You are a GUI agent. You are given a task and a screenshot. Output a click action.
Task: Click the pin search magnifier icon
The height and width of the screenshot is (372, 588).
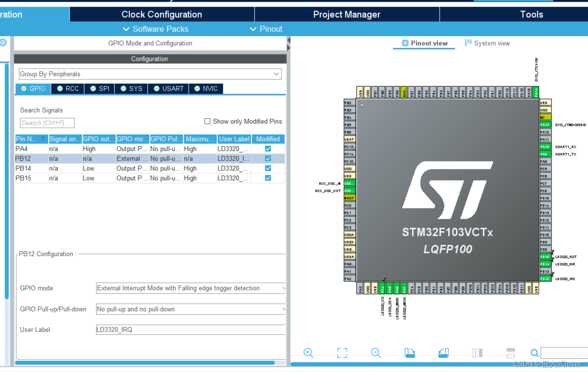click(534, 353)
